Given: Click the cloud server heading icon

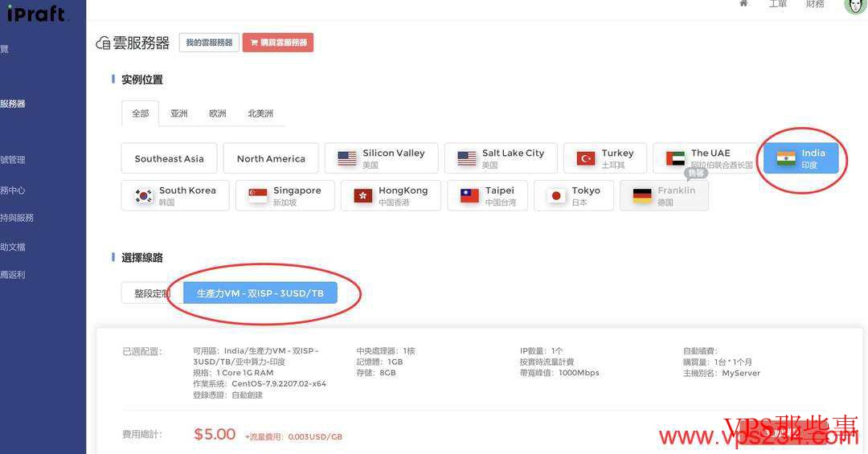Looking at the screenshot, I should pos(103,43).
